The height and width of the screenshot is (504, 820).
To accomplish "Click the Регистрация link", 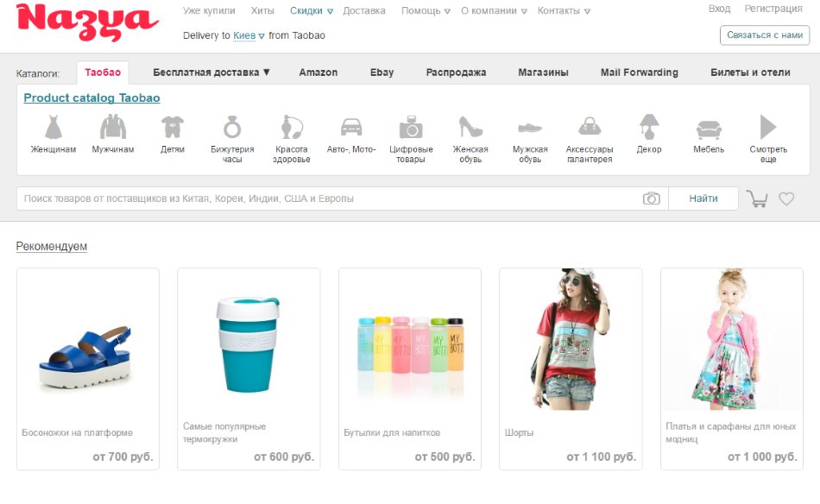I will [773, 9].
